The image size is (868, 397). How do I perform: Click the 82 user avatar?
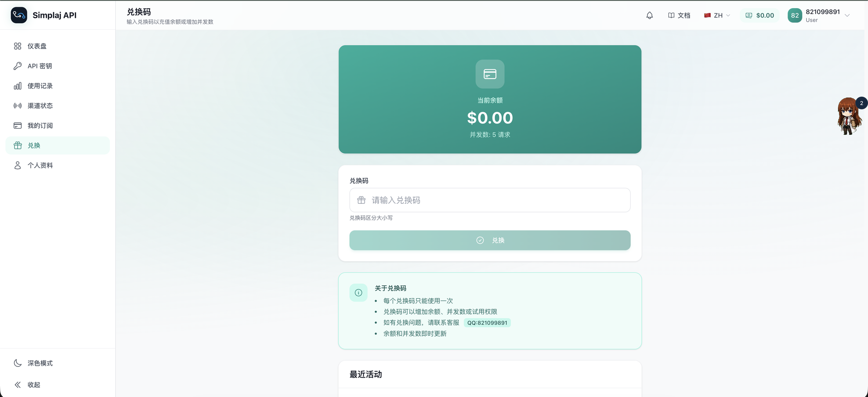pyautogui.click(x=795, y=15)
